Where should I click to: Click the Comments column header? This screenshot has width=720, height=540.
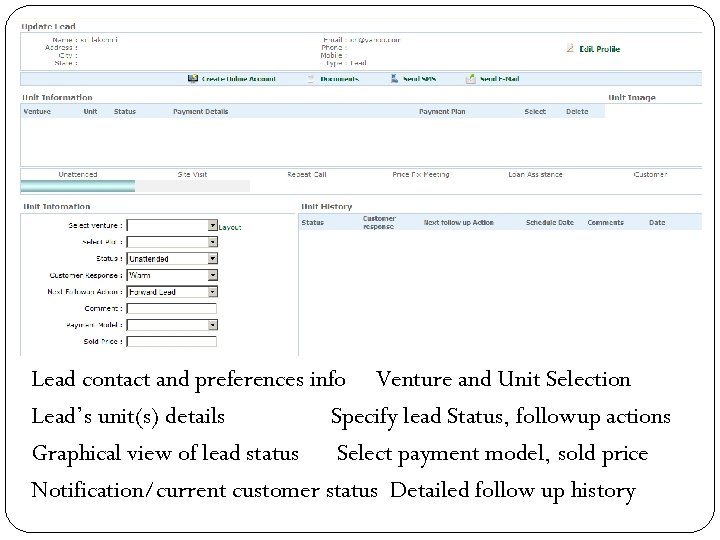tap(605, 222)
